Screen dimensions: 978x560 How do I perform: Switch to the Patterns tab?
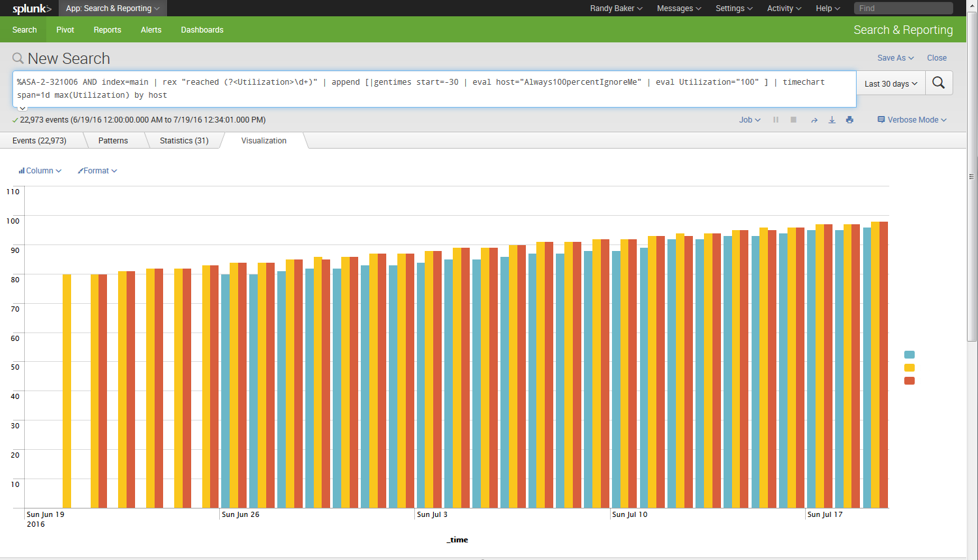(113, 140)
